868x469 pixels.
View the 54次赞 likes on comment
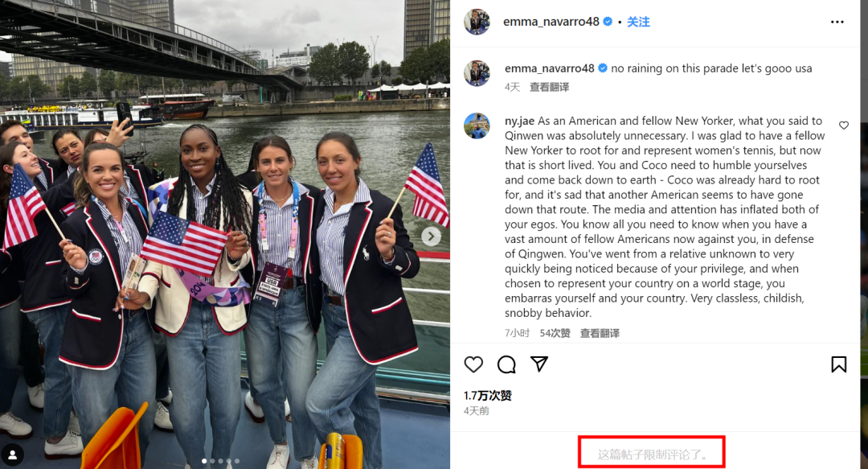click(555, 333)
